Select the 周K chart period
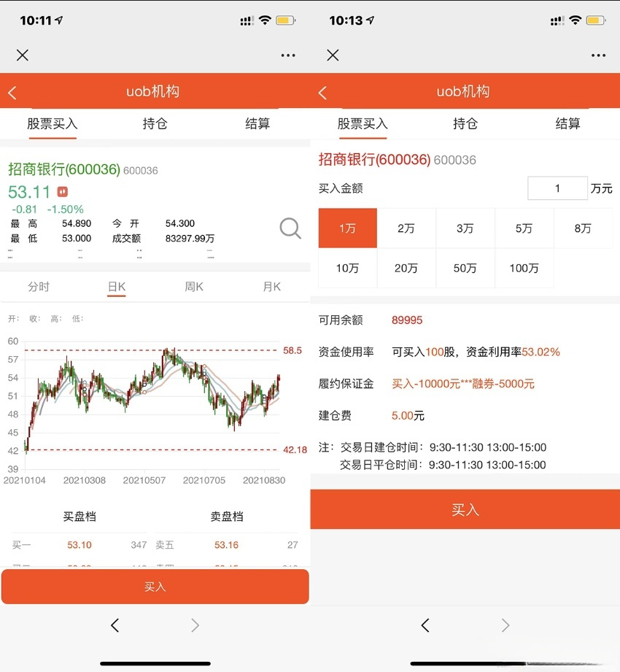The height and width of the screenshot is (672, 620). click(193, 287)
